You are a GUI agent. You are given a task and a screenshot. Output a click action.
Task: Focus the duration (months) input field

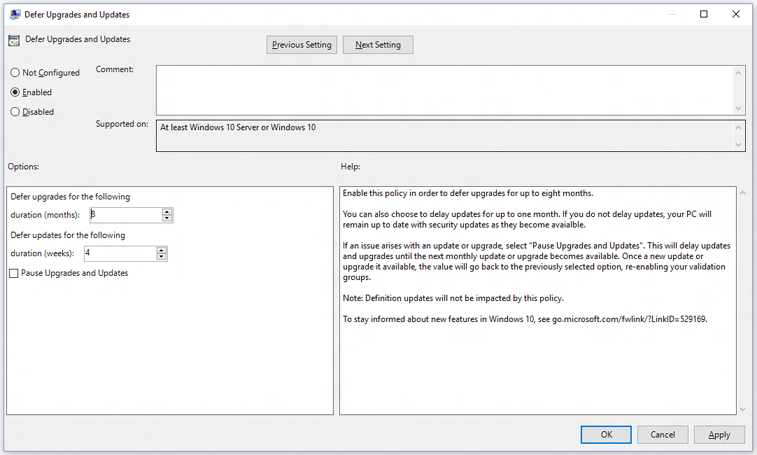124,215
